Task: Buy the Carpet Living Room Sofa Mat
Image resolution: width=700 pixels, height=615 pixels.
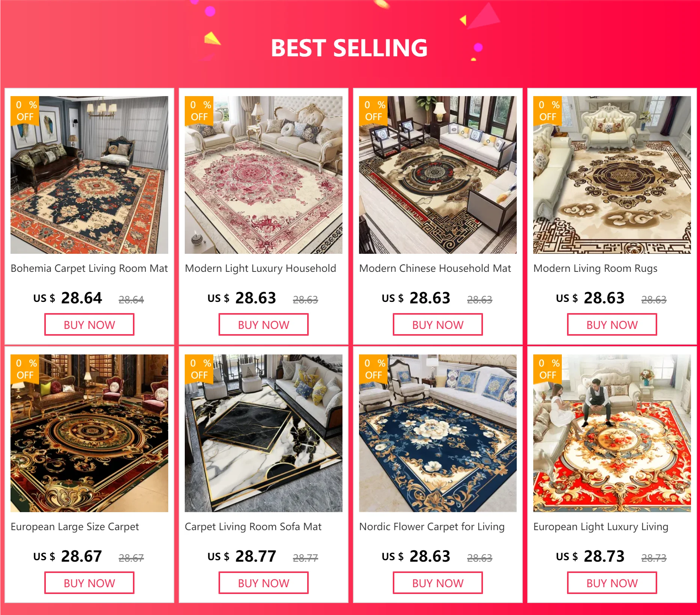Action: [264, 583]
